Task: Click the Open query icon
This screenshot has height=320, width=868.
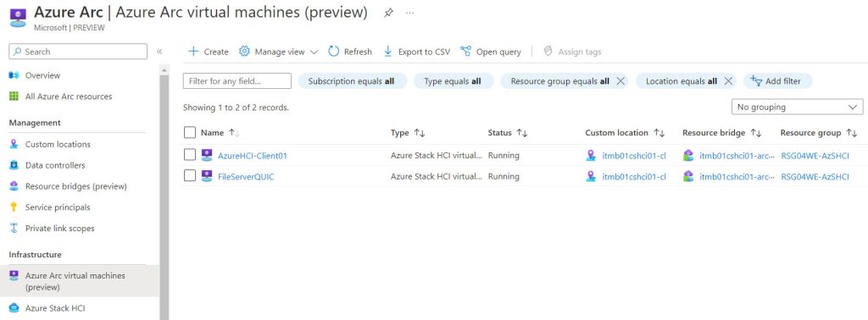Action: point(465,52)
